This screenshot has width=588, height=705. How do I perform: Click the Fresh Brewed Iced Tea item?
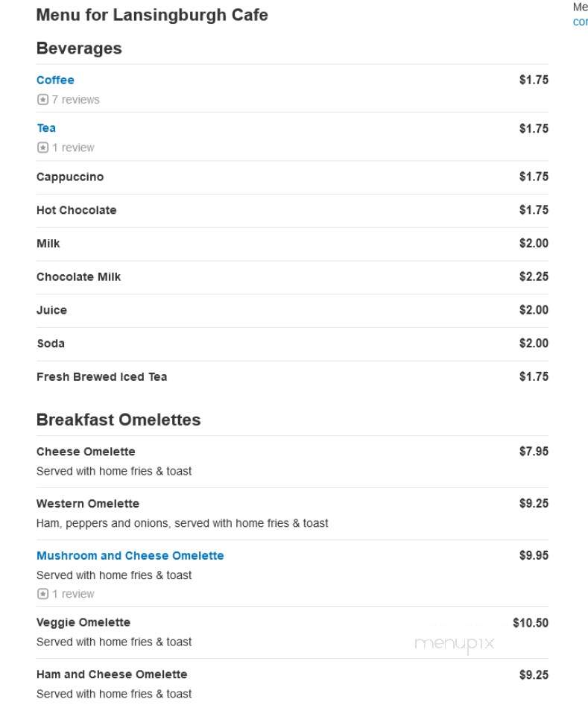[x=101, y=377]
